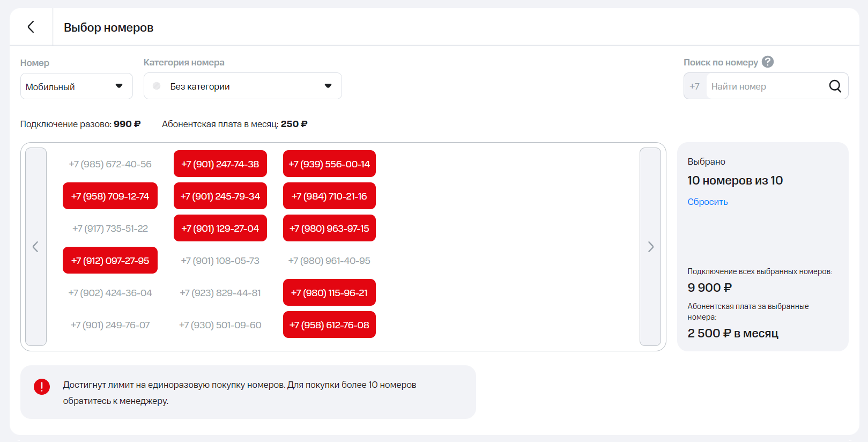Unselect number +7 (980) 115-96-21

point(329,293)
